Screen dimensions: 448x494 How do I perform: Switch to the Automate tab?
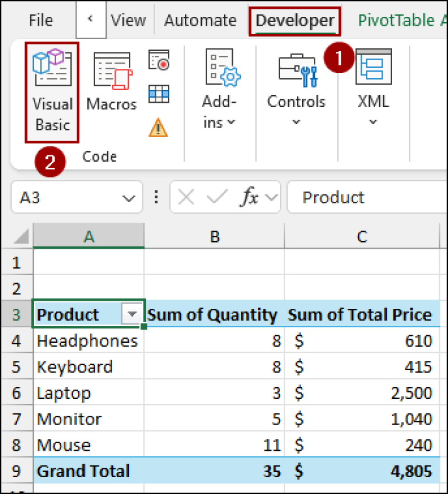201,21
